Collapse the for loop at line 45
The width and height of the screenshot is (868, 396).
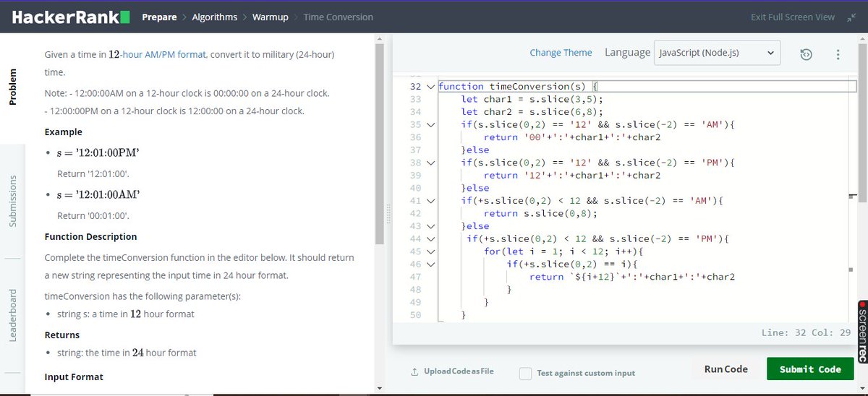point(431,251)
